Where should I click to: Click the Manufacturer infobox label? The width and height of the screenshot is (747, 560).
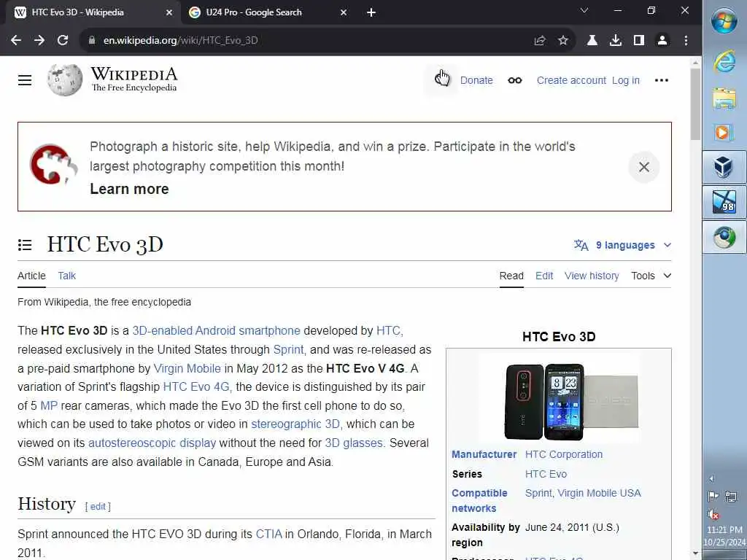484,454
